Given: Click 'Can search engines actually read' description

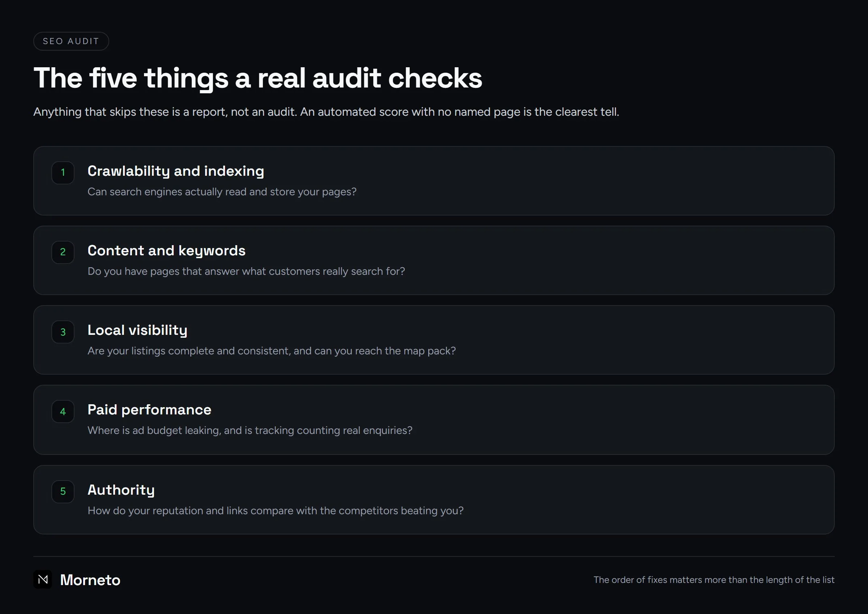Looking at the screenshot, I should coord(222,192).
